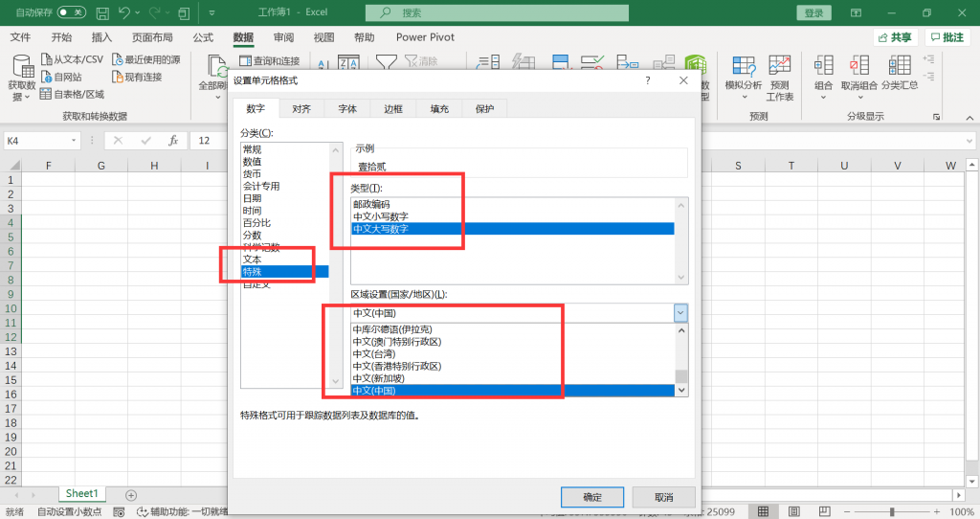
Task: Collapse the ribbon with chevron arrow
Action: pos(969,118)
